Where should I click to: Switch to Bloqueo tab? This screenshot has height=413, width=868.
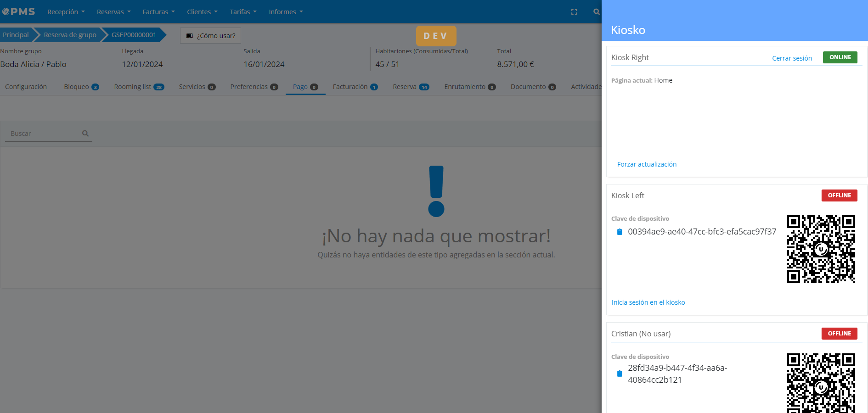81,87
